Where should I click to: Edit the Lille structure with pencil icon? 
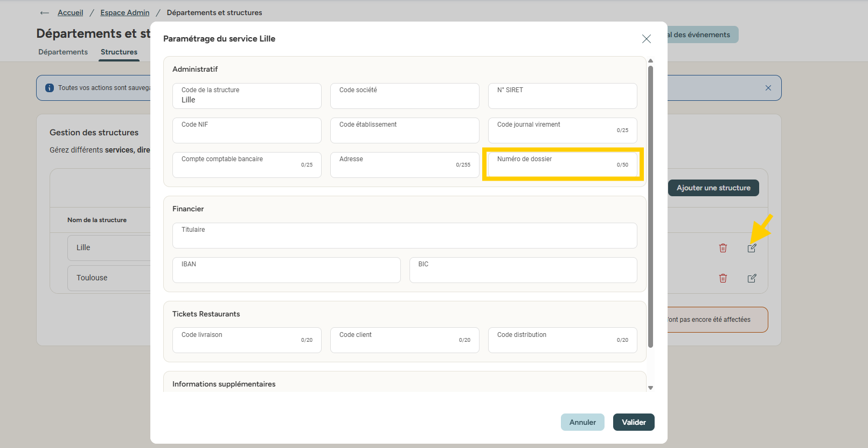[x=752, y=248]
